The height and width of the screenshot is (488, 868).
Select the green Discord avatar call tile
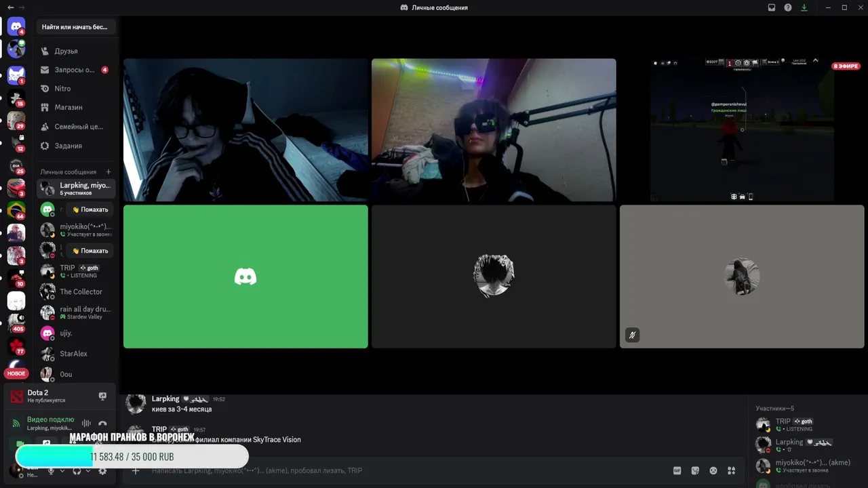[245, 277]
